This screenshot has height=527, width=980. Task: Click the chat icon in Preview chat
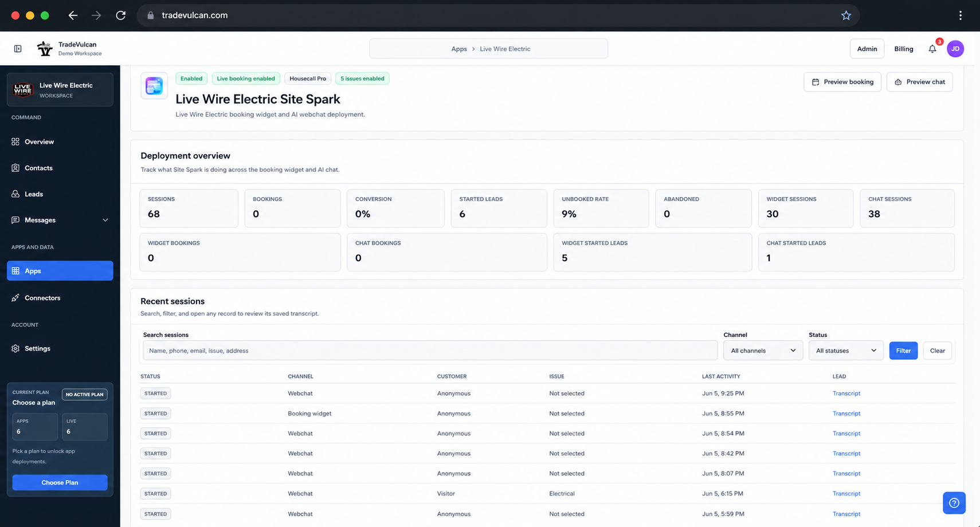898,82
